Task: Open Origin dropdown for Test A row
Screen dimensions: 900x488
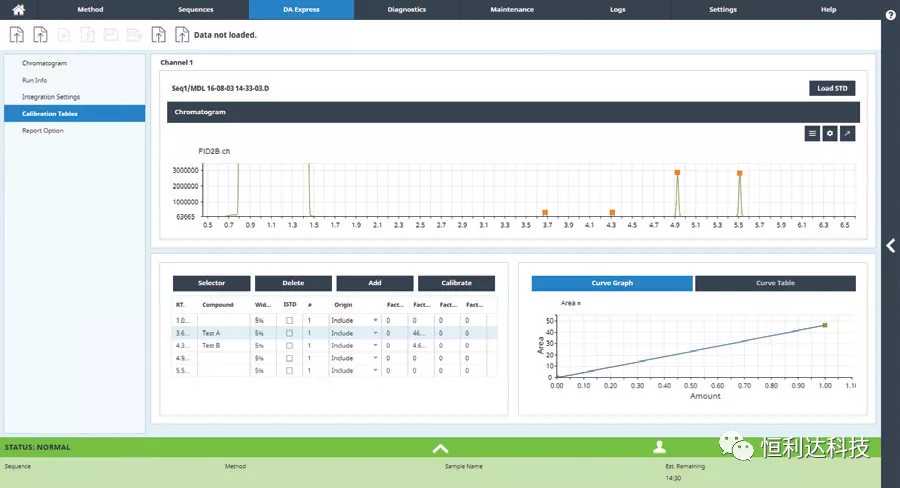Action: coord(375,333)
